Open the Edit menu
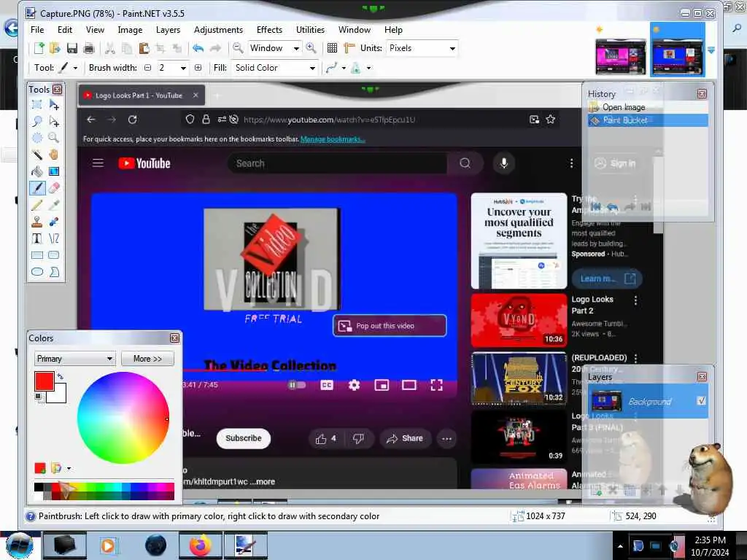Viewport: 747px width, 560px height. (x=65, y=30)
